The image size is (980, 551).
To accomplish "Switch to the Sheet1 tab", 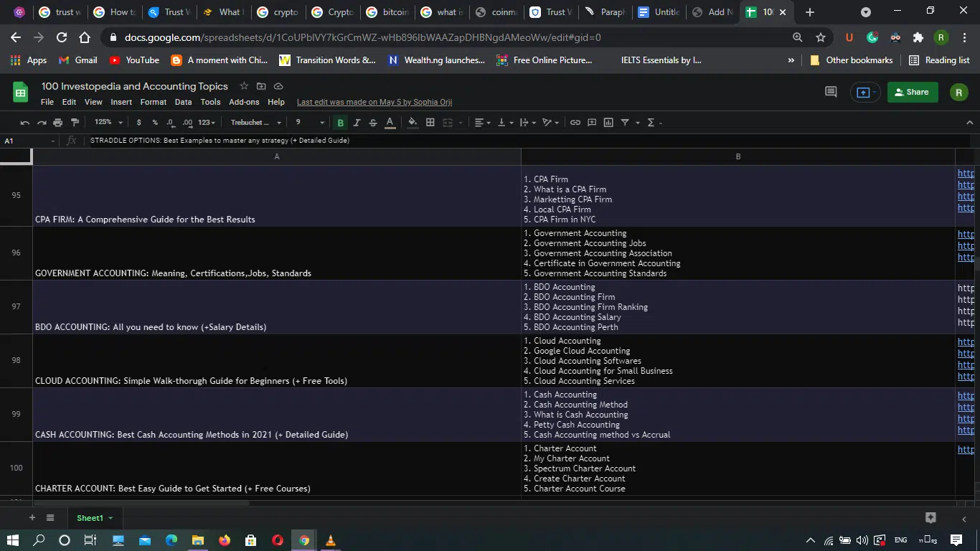I will point(90,518).
